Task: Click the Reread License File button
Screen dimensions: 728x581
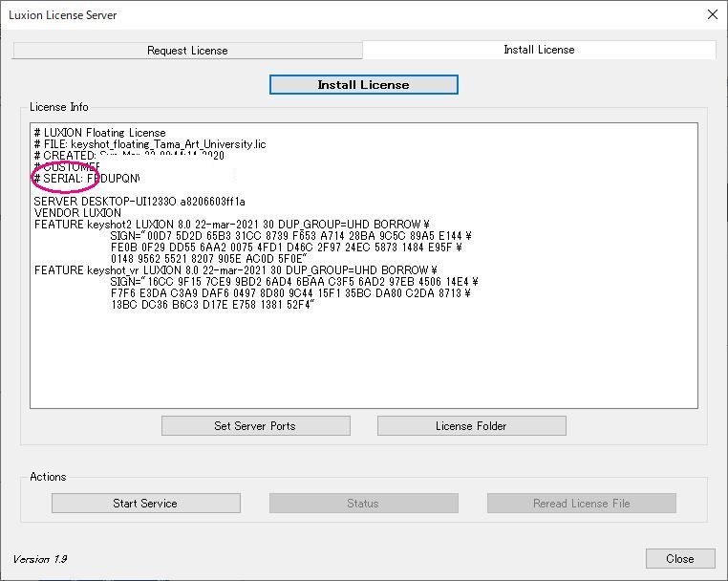Action: [x=581, y=504]
